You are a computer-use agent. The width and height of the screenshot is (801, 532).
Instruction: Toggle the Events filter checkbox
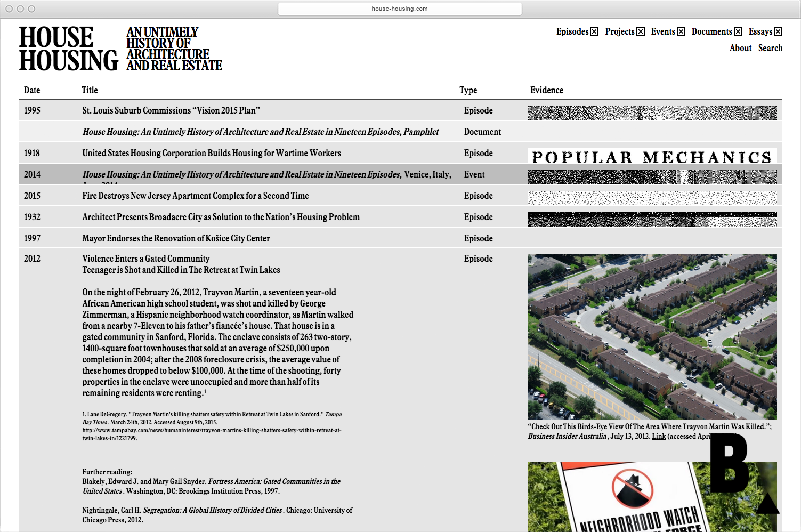tap(681, 32)
